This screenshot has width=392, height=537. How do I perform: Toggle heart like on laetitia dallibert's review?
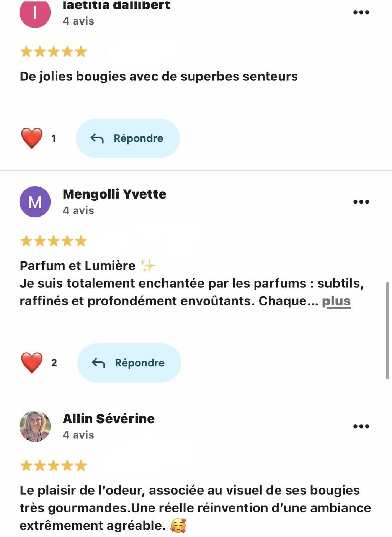click(x=32, y=138)
